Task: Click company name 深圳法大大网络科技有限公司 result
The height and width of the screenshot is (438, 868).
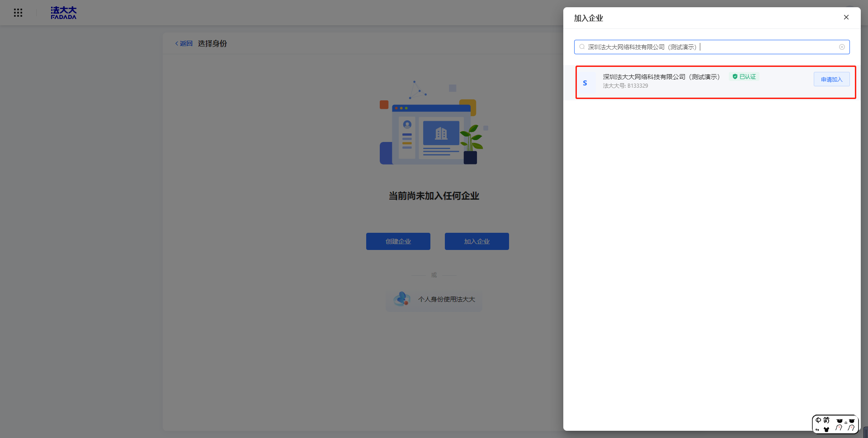Action: [661, 77]
